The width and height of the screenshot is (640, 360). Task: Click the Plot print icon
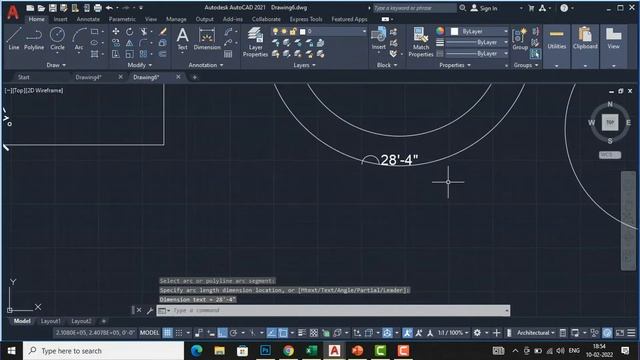[98, 8]
